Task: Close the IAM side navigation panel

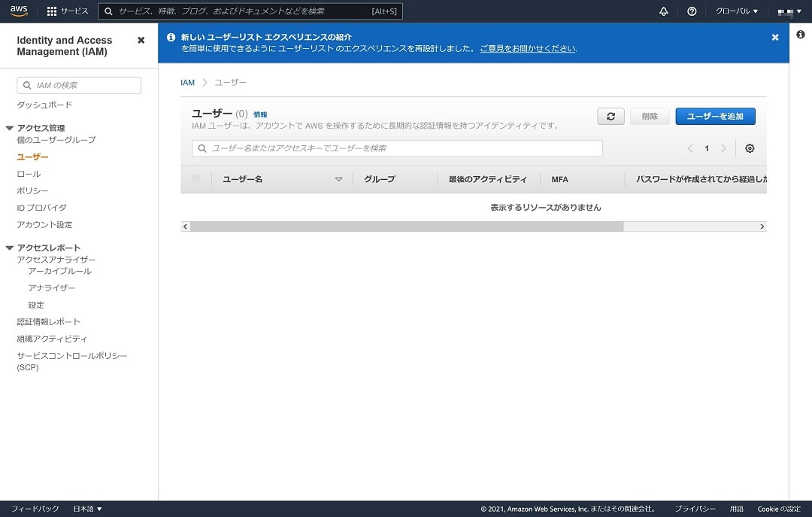Action: tap(141, 40)
